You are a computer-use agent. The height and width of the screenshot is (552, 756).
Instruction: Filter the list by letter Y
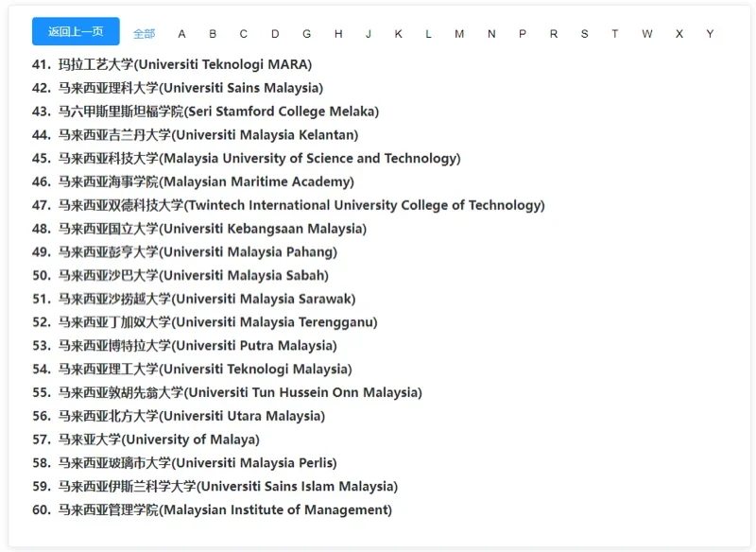point(710,34)
